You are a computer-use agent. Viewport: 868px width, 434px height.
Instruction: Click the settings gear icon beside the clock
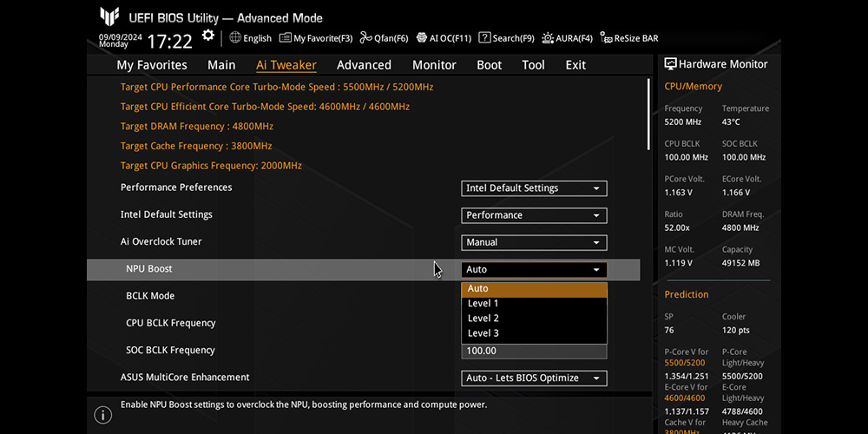click(x=207, y=36)
